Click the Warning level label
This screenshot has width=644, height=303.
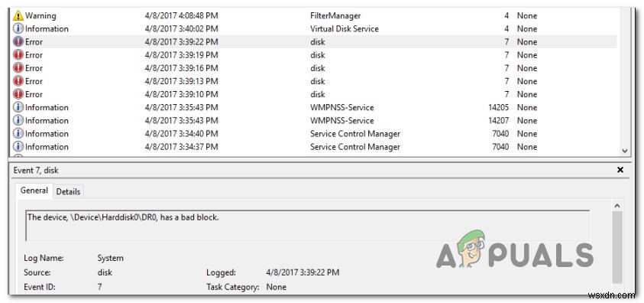(x=40, y=15)
